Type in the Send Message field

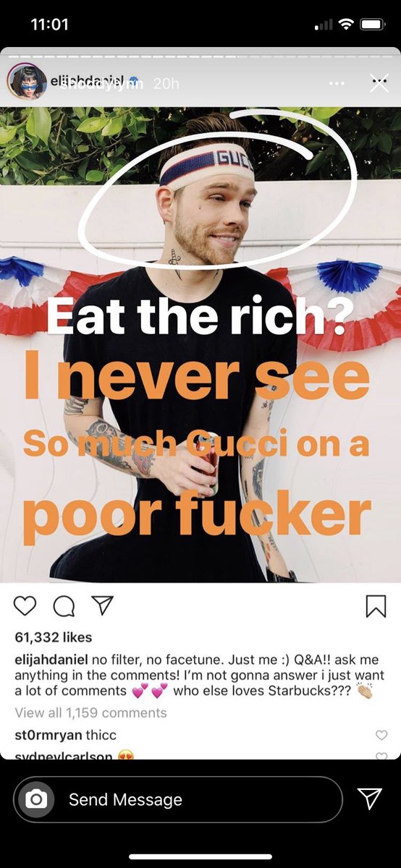tap(178, 799)
